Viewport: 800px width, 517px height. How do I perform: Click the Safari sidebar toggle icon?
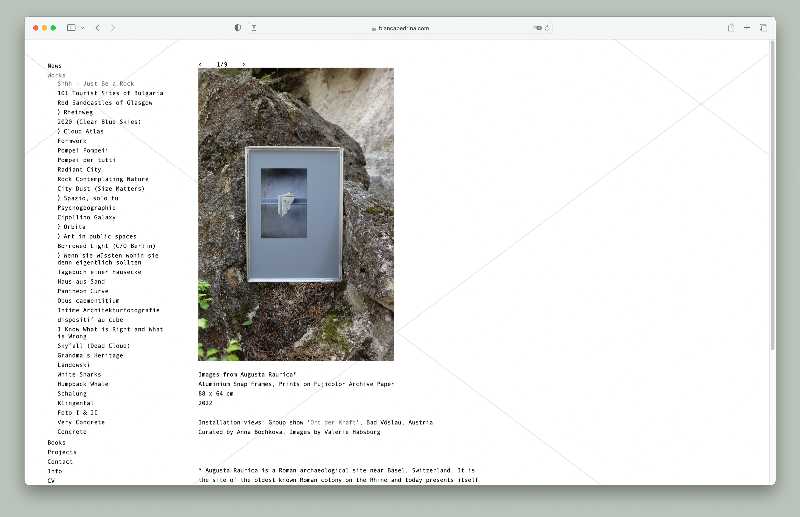[x=70, y=28]
